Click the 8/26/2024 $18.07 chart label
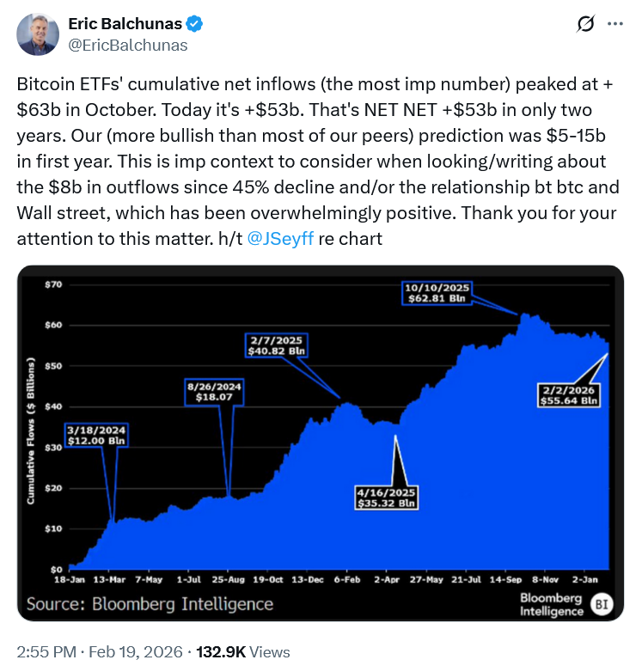Viewport: 642px width, 672px height. click(214, 392)
